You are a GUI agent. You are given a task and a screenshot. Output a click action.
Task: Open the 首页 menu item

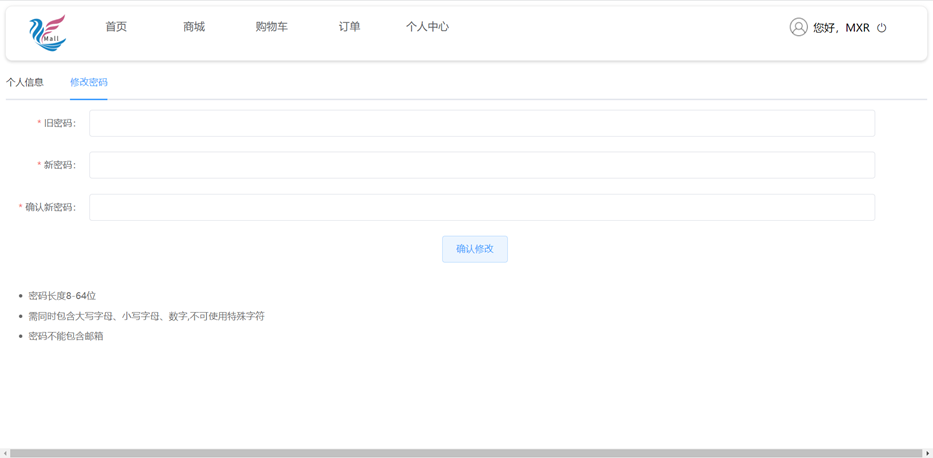(116, 27)
